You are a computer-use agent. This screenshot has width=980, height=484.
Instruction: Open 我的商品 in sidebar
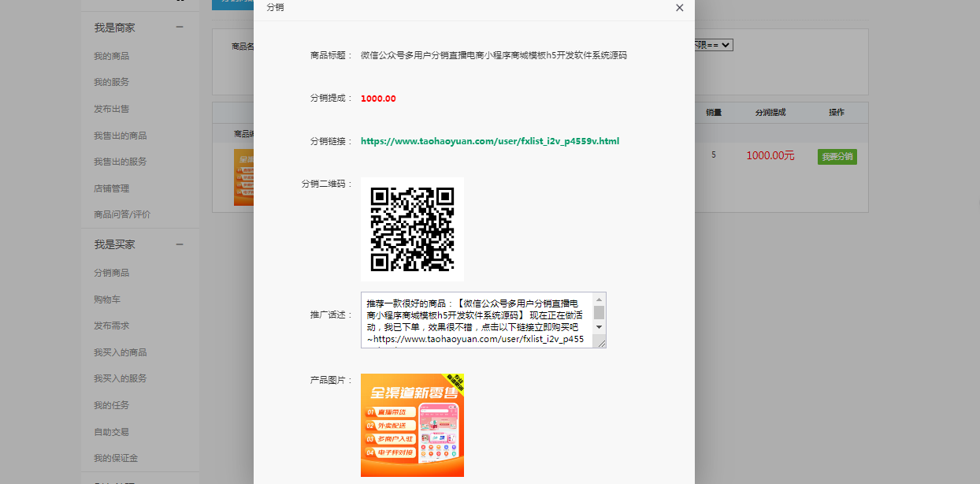click(x=111, y=56)
